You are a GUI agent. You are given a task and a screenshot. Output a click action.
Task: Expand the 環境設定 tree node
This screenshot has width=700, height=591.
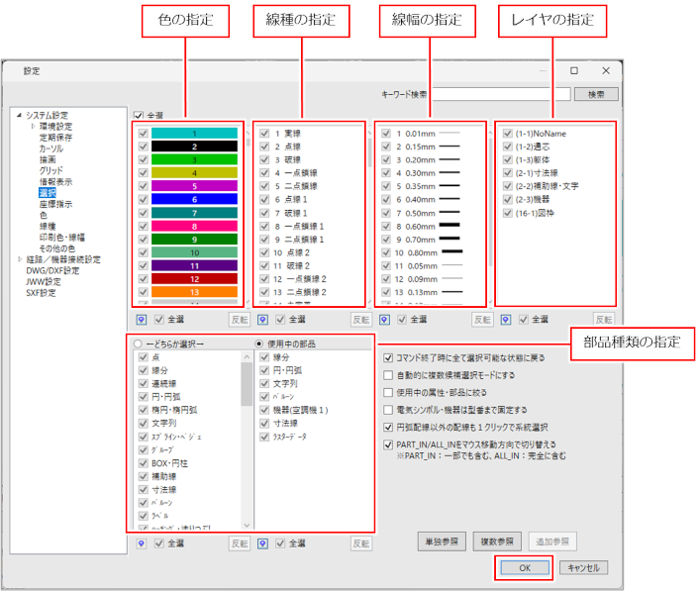coord(33,127)
